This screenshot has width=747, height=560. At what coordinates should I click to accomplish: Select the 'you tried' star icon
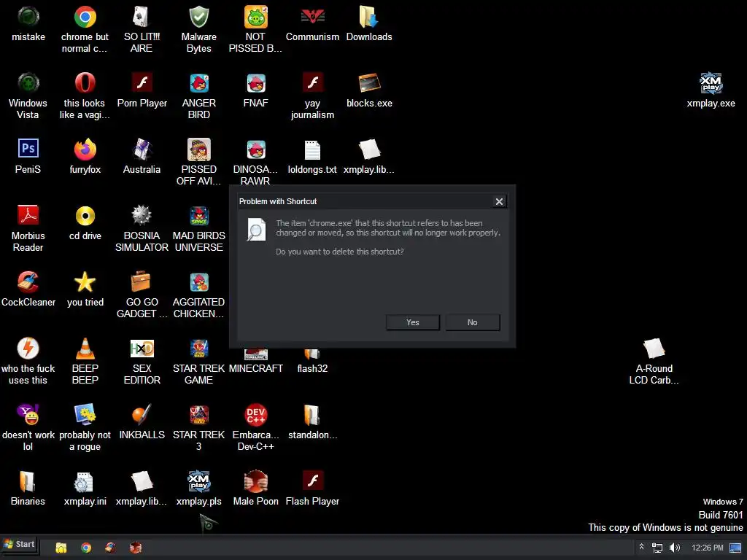point(85,290)
